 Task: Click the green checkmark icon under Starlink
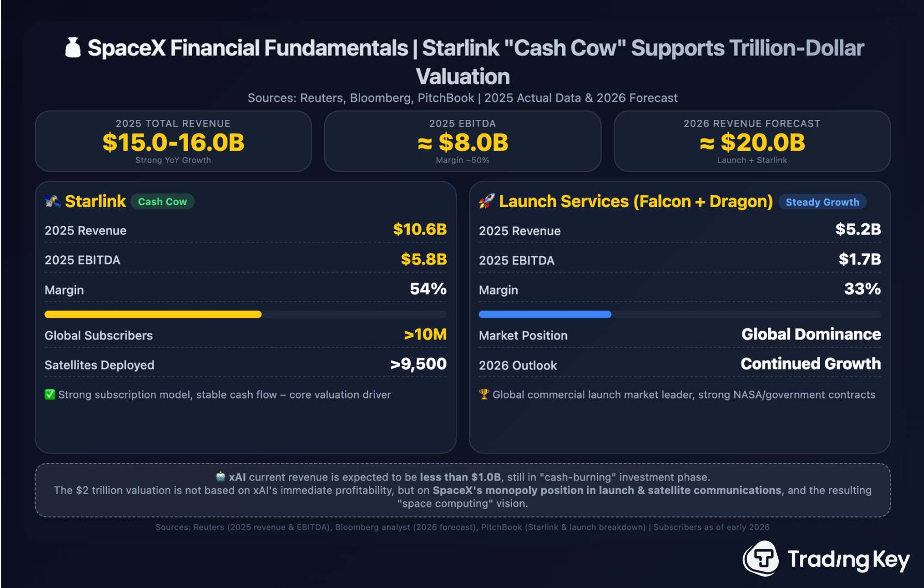coord(50,395)
